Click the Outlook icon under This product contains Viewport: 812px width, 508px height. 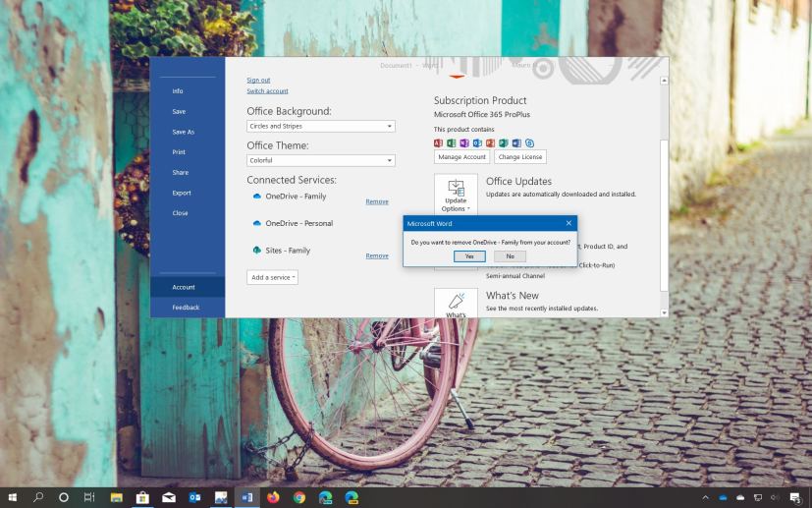click(477, 143)
